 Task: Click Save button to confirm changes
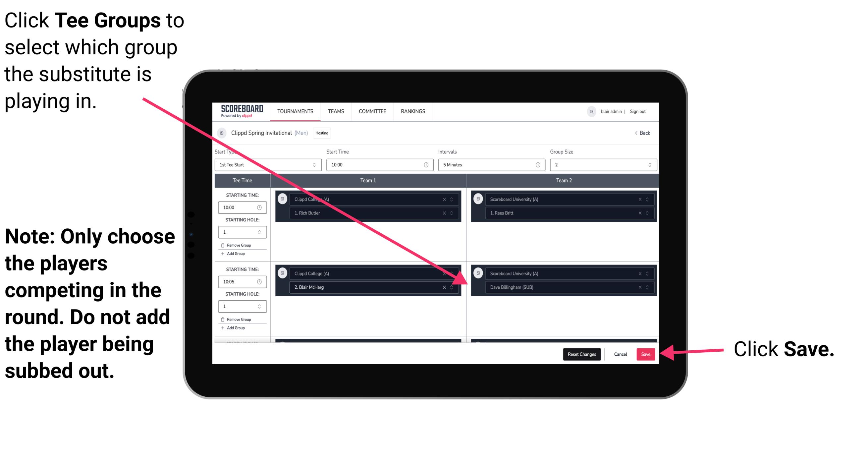(x=646, y=354)
